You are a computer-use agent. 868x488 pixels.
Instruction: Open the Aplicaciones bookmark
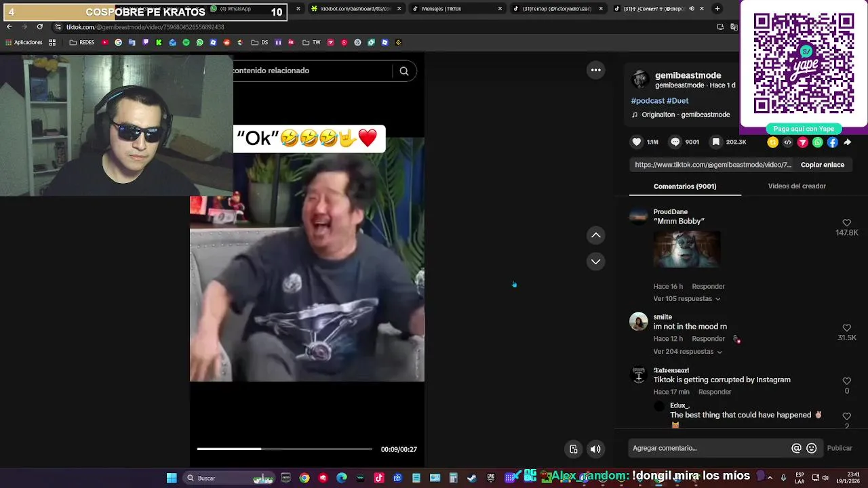(x=24, y=42)
